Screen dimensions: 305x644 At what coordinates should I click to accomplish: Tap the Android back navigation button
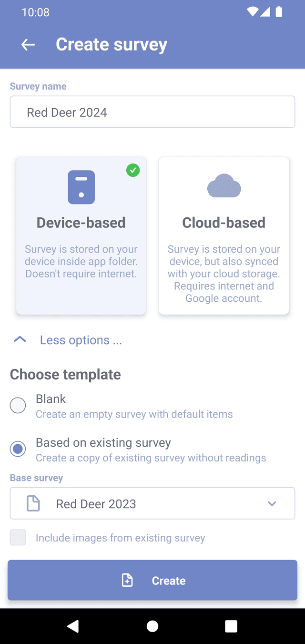coord(73,626)
